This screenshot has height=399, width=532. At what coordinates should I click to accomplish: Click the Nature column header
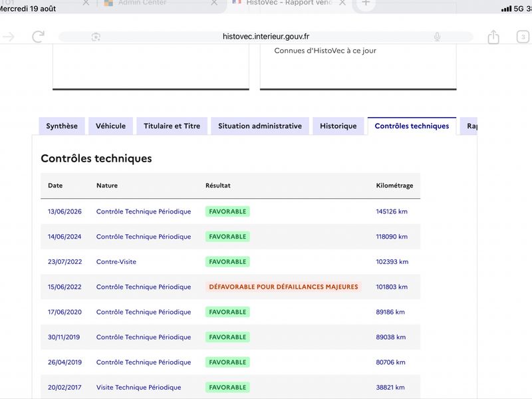pyautogui.click(x=107, y=186)
